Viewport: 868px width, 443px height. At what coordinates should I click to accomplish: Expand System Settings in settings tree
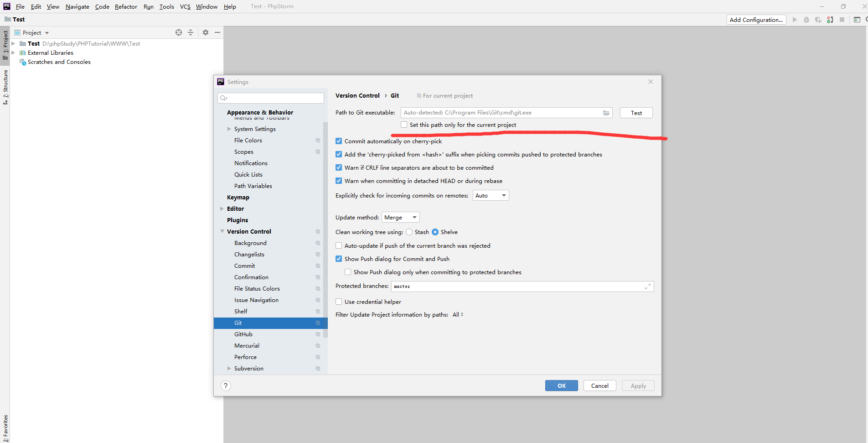[x=229, y=129]
